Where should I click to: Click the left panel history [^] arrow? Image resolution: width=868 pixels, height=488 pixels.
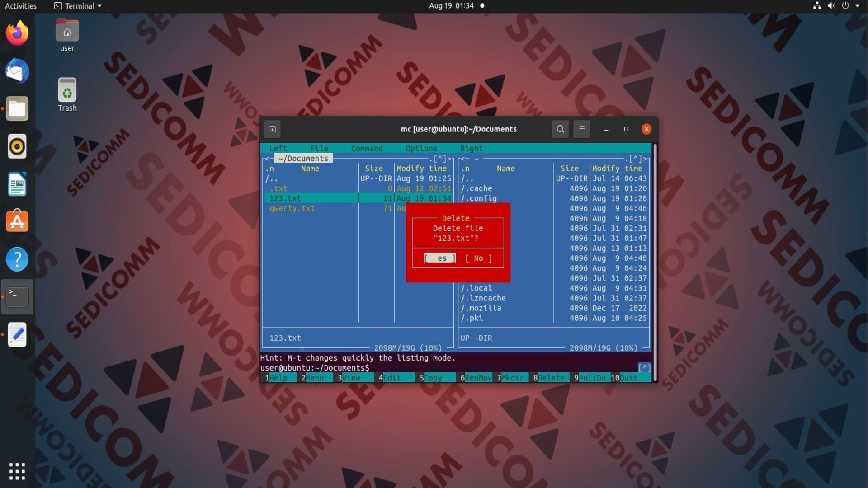(x=440, y=159)
